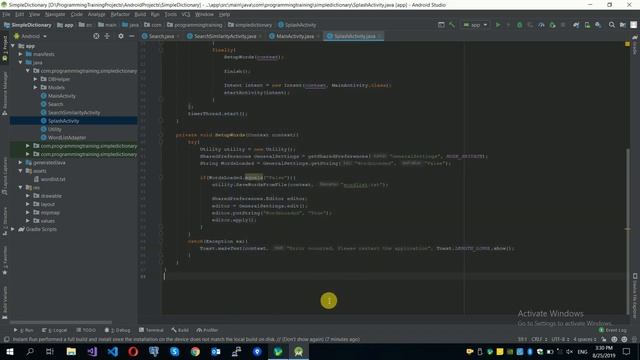Open the Visual Studio icon on the taskbar
This screenshot has height=360, width=640.
92,351
